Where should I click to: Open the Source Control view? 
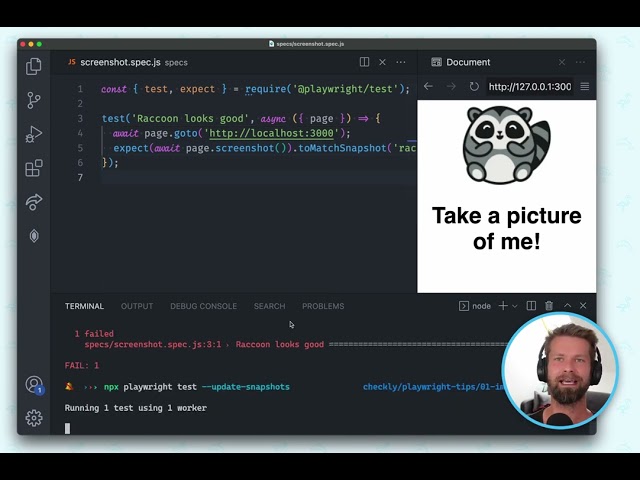[x=34, y=100]
